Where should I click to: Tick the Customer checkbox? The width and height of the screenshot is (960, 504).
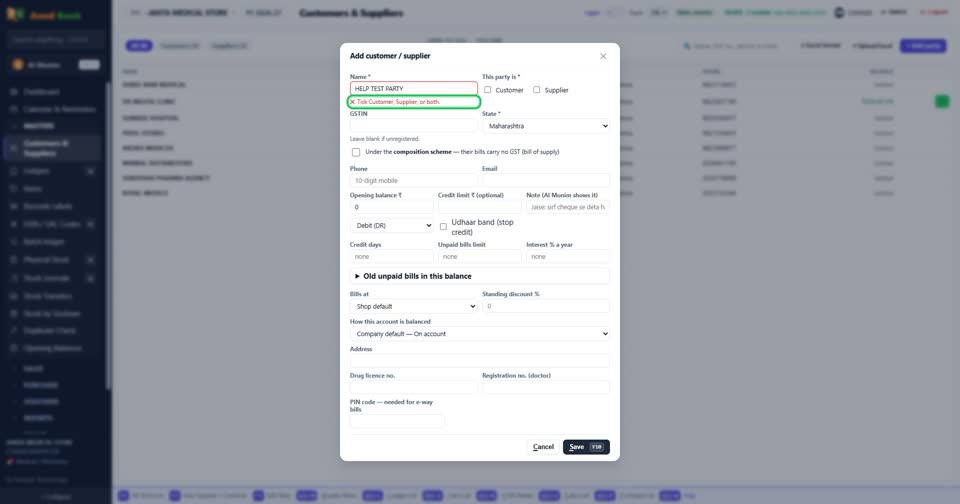tap(487, 90)
